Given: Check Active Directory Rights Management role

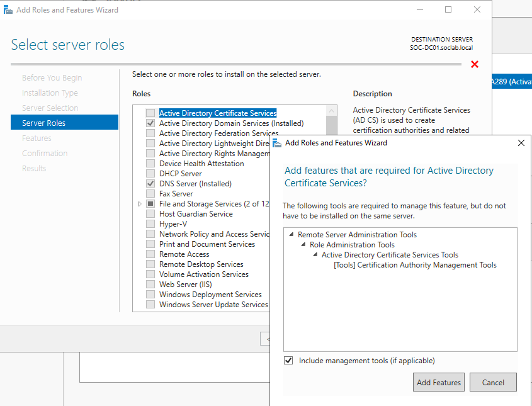Looking at the screenshot, I should (x=150, y=154).
